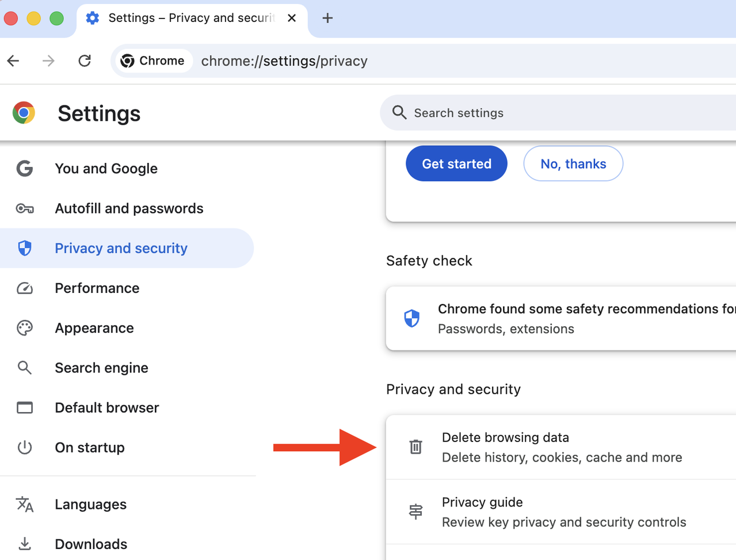The height and width of the screenshot is (560, 736).
Task: Click the shield icon in sidebar
Action: coord(25,248)
